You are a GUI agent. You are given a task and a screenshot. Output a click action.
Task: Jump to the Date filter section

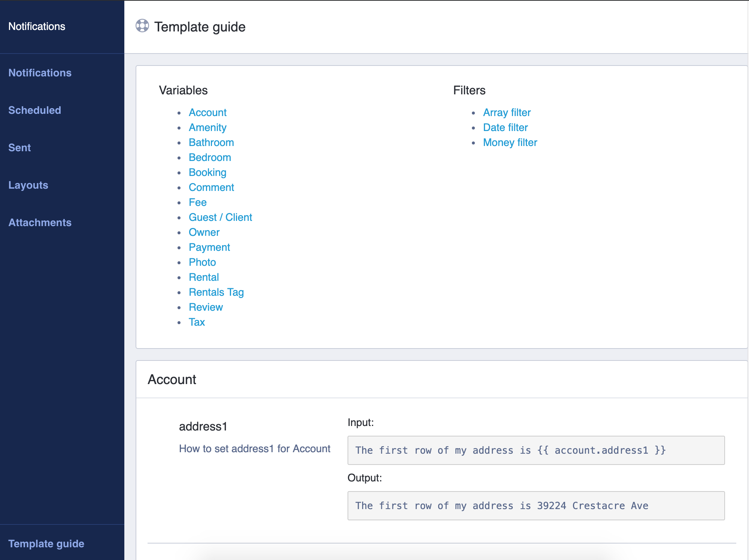tap(505, 127)
